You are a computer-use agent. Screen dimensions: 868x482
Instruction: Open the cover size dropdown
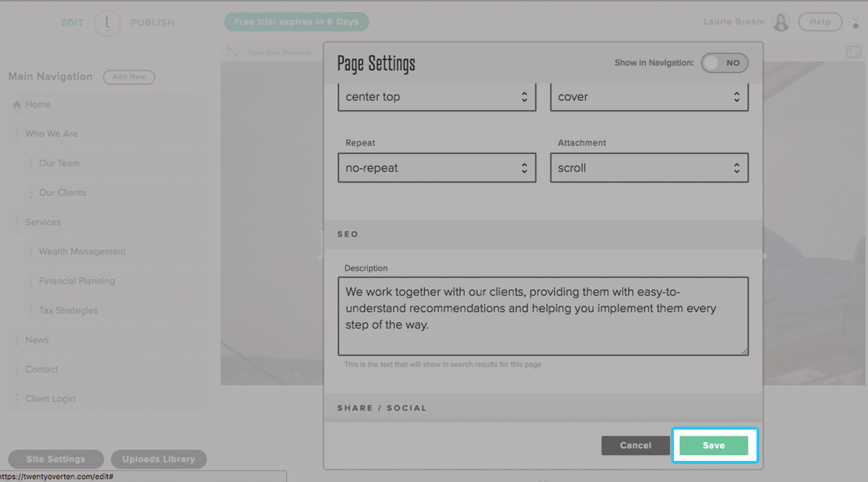649,97
